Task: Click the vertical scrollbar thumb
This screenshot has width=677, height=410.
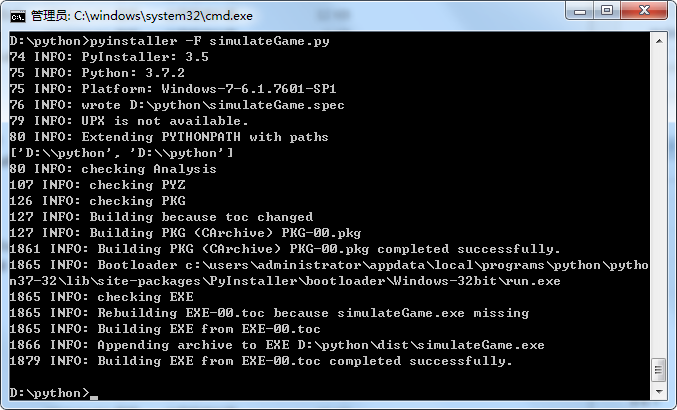Action: [x=659, y=370]
